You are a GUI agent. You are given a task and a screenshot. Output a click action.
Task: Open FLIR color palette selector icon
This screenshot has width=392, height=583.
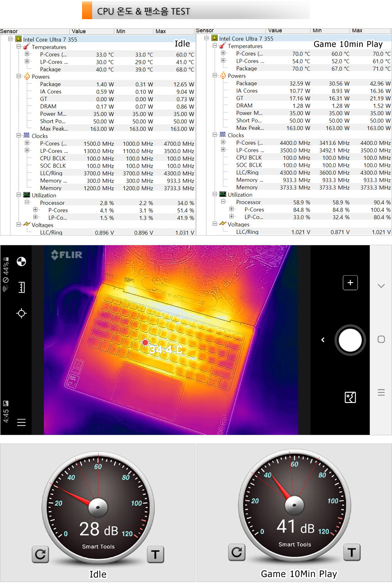(21, 262)
